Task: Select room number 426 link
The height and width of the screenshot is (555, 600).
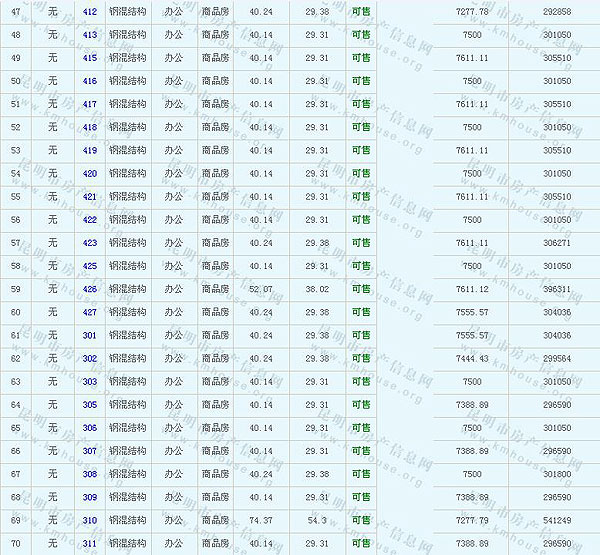Action: click(x=90, y=289)
